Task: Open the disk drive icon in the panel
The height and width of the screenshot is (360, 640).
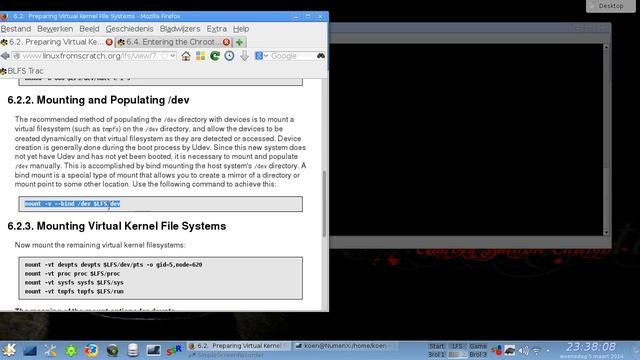Action: click(x=133, y=351)
